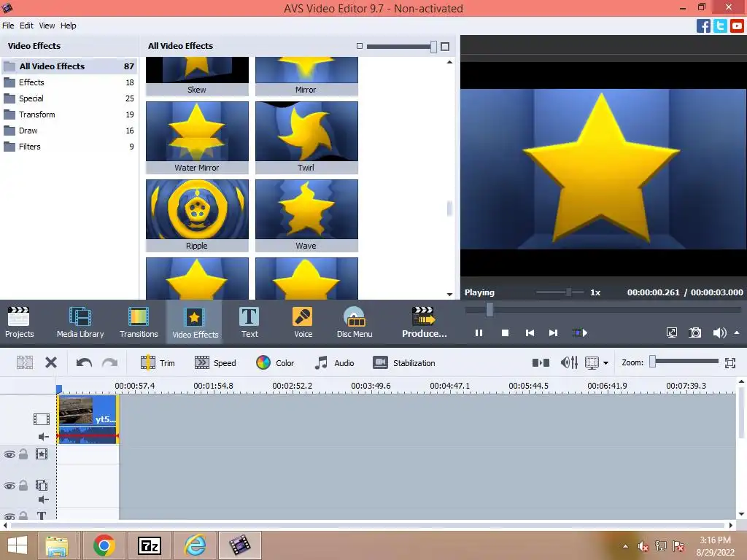Jump to previous frame in preview
This screenshot has height=560, width=747.
(x=530, y=332)
